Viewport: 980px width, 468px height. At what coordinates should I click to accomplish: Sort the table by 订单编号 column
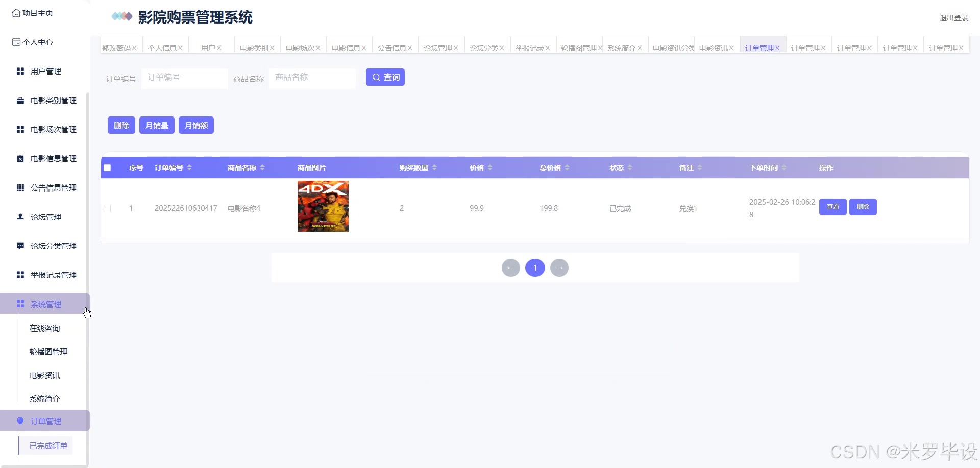click(189, 168)
